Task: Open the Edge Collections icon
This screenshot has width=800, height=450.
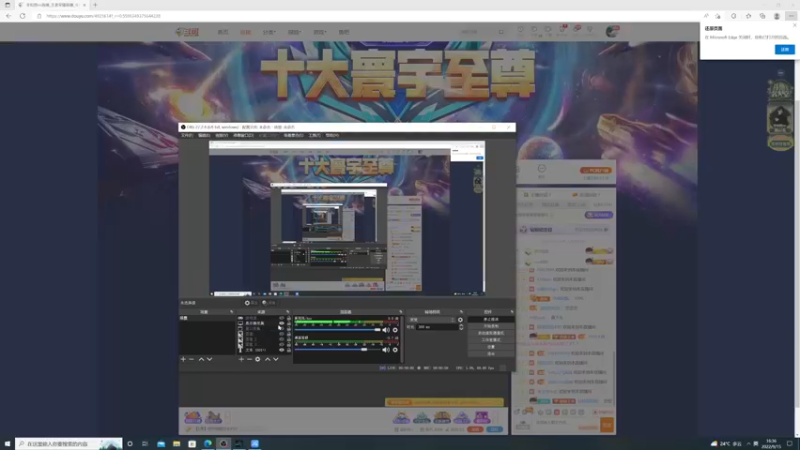Action: click(x=762, y=16)
